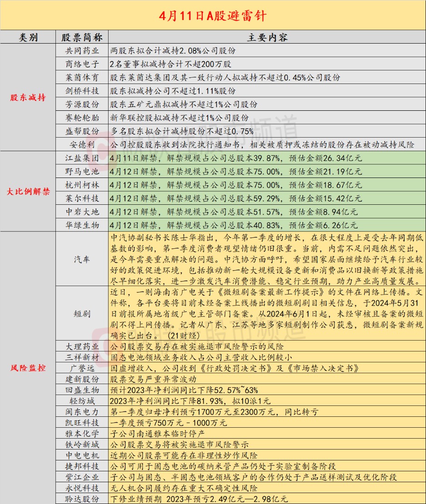Select the stock name "凯旺科技"
Viewport: 426px width, 504px height.
tap(82, 423)
